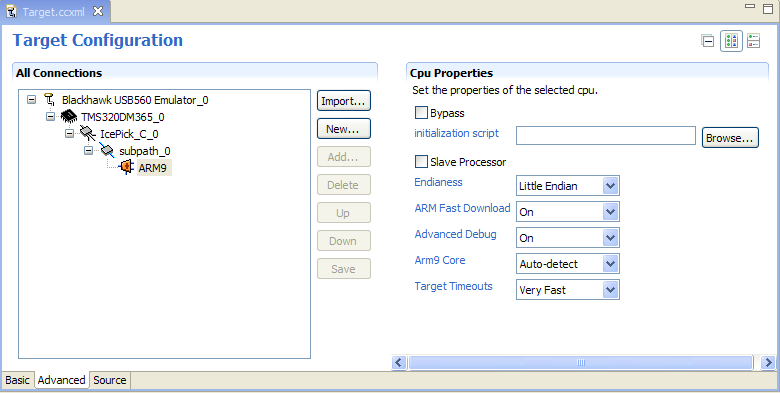
Task: Click the subpath_0 icon
Action: (106, 150)
